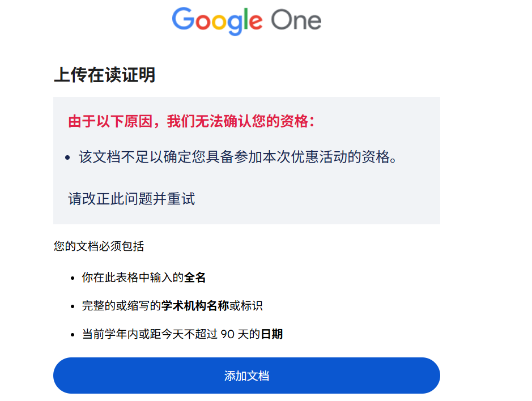Click the gray error message box
This screenshot has width=532, height=401.
246,160
